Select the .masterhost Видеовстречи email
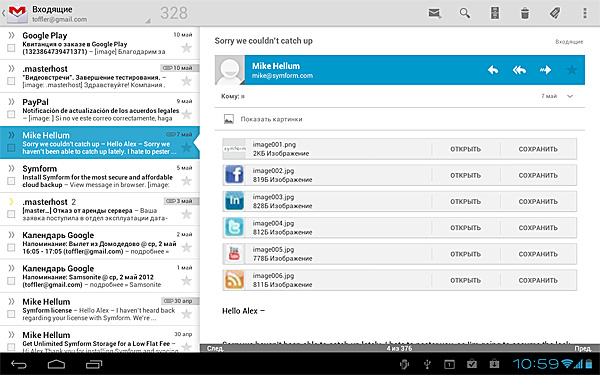600x375 pixels. tap(99, 77)
